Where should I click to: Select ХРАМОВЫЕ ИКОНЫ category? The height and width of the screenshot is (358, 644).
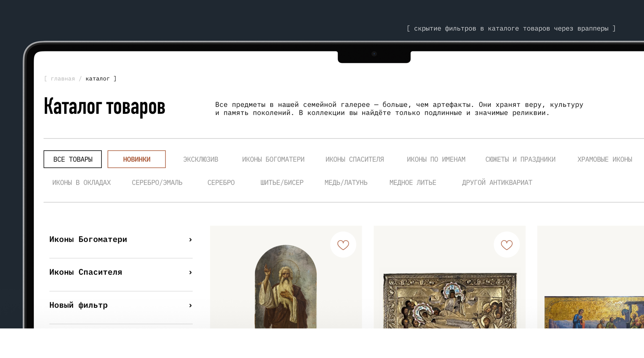(604, 159)
